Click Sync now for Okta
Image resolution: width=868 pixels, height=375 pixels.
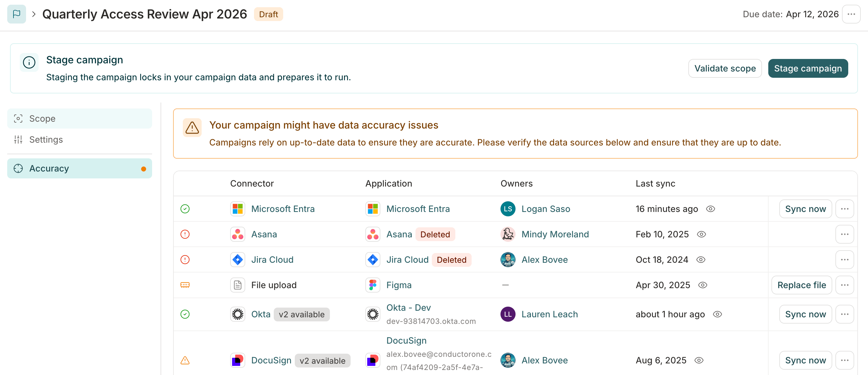(805, 314)
